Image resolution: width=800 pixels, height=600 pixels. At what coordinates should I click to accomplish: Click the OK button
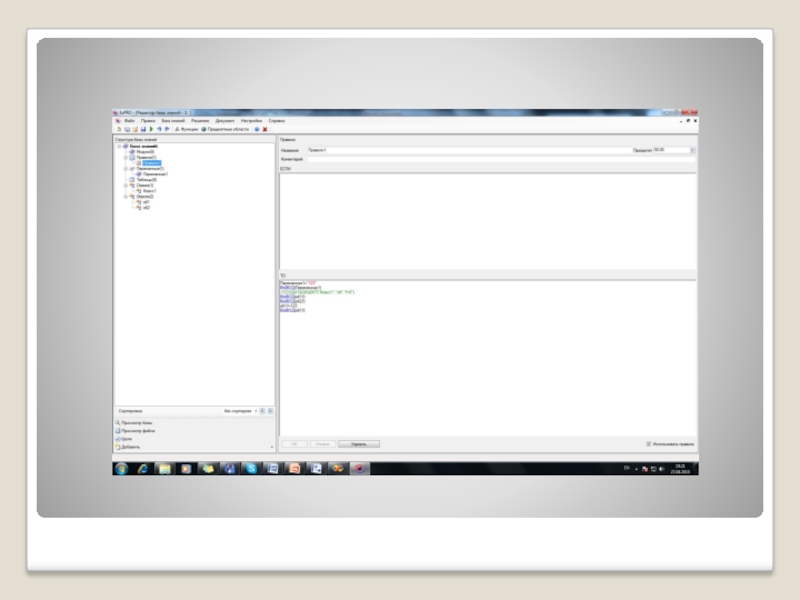tap(294, 444)
